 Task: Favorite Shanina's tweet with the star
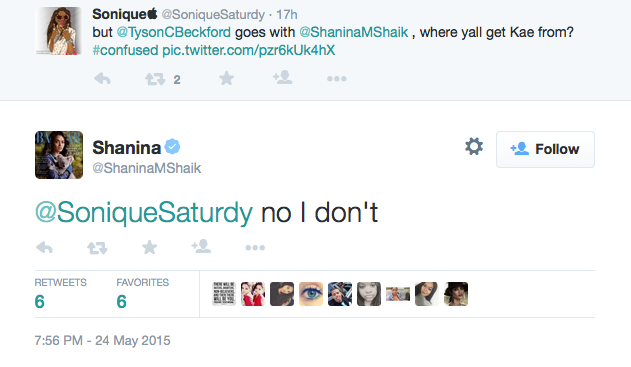pos(149,247)
